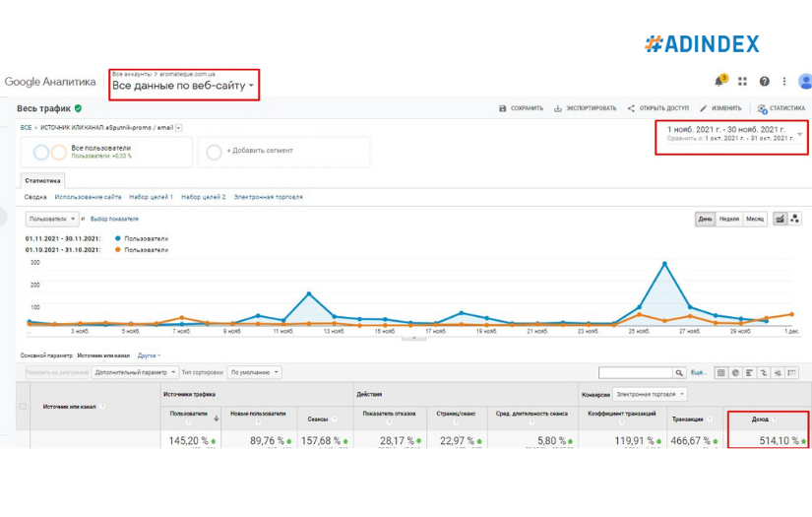Image resolution: width=812 pixels, height=517 pixels.
Task: Click the Показать на диаграмме button
Action: 57,372
